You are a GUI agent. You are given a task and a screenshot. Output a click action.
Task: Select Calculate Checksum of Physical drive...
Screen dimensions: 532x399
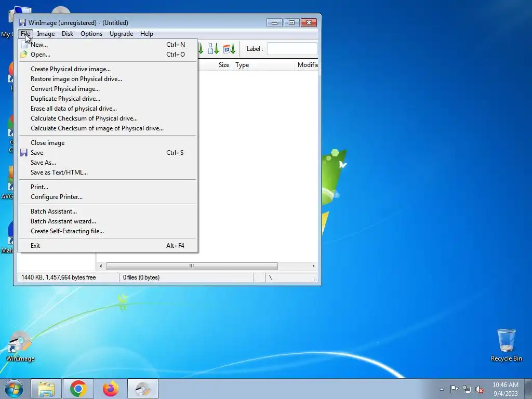click(108, 118)
